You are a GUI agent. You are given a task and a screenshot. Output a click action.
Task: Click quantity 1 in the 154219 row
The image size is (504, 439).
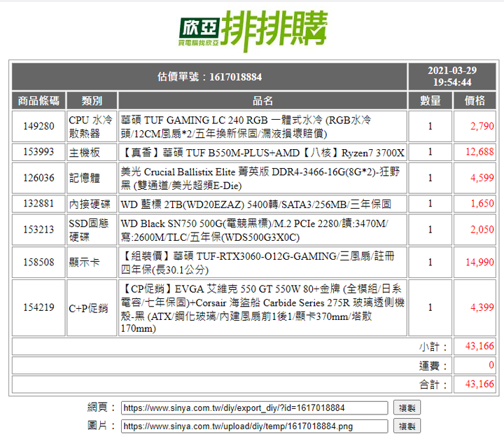[430, 307]
